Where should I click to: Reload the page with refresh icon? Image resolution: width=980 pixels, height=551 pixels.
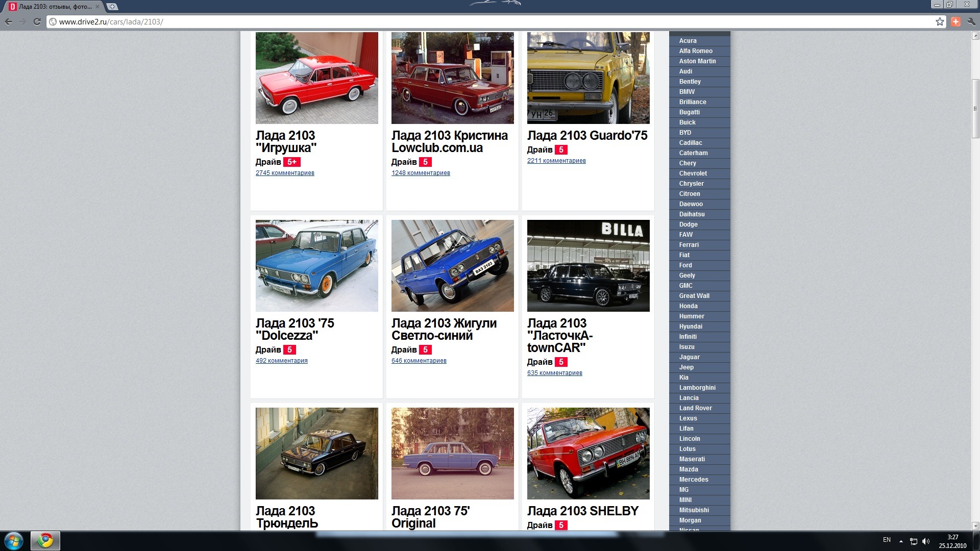pos(37,21)
